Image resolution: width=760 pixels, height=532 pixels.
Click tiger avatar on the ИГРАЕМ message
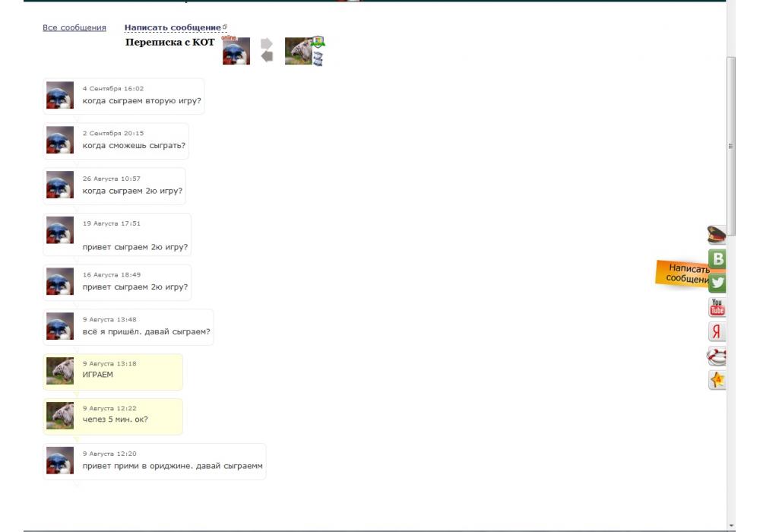[60, 371]
